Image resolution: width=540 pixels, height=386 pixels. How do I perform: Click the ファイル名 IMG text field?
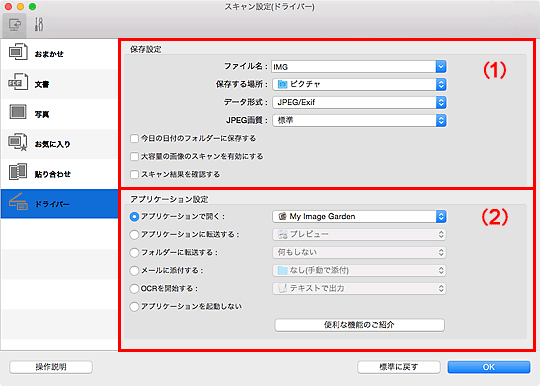point(353,66)
